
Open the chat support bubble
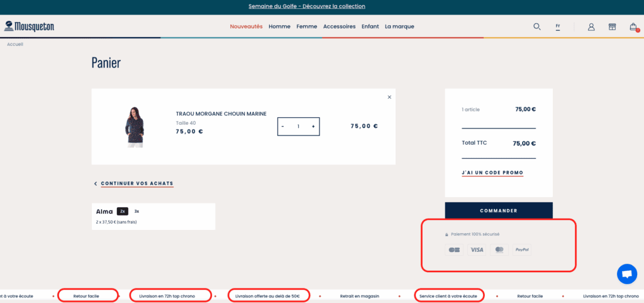pos(627,274)
